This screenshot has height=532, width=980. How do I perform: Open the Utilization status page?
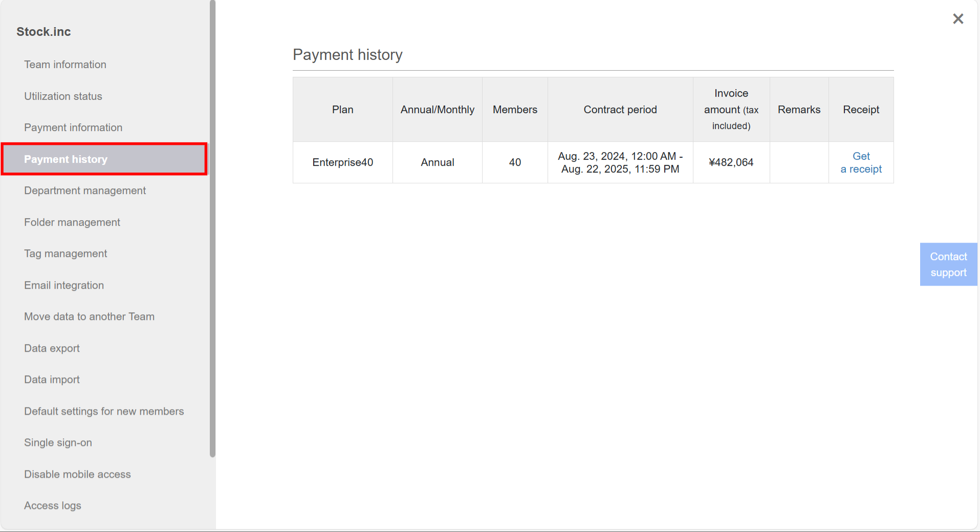(63, 96)
